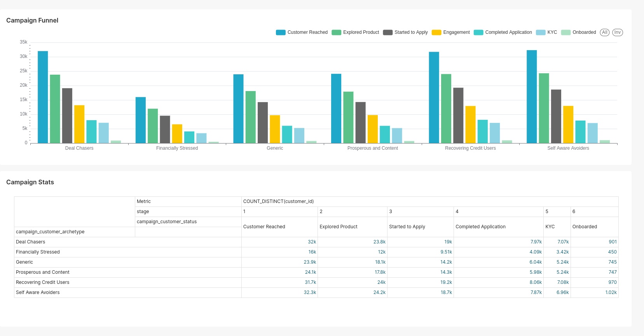Select Prosperous and Content Engagement yellow bar
The image size is (644, 336).
[373, 129]
